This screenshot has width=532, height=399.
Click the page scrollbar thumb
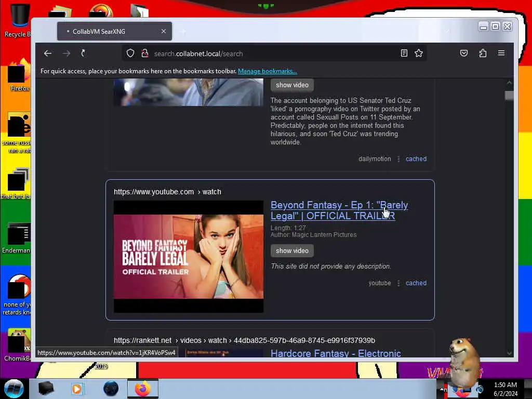(509, 96)
